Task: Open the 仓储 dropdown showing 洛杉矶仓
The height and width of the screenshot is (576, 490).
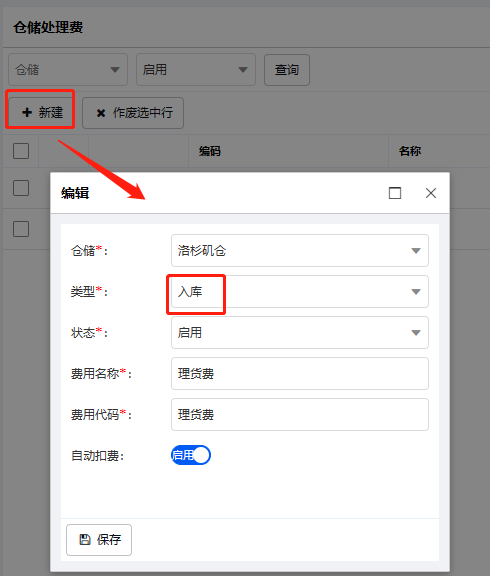Action: [x=300, y=251]
